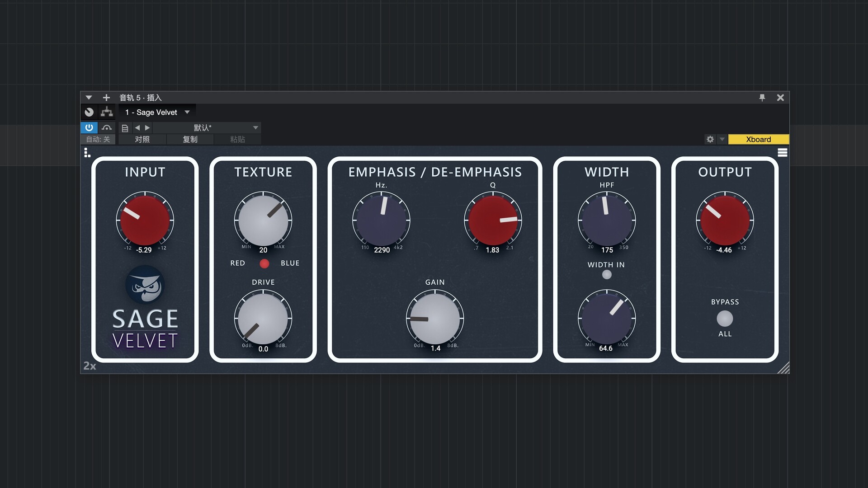Click the 复制 copy button
Image resolution: width=868 pixels, height=488 pixels.
(190, 139)
